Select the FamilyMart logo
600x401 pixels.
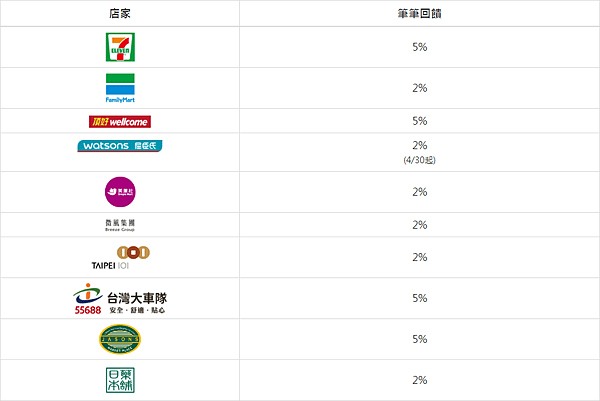(120, 88)
